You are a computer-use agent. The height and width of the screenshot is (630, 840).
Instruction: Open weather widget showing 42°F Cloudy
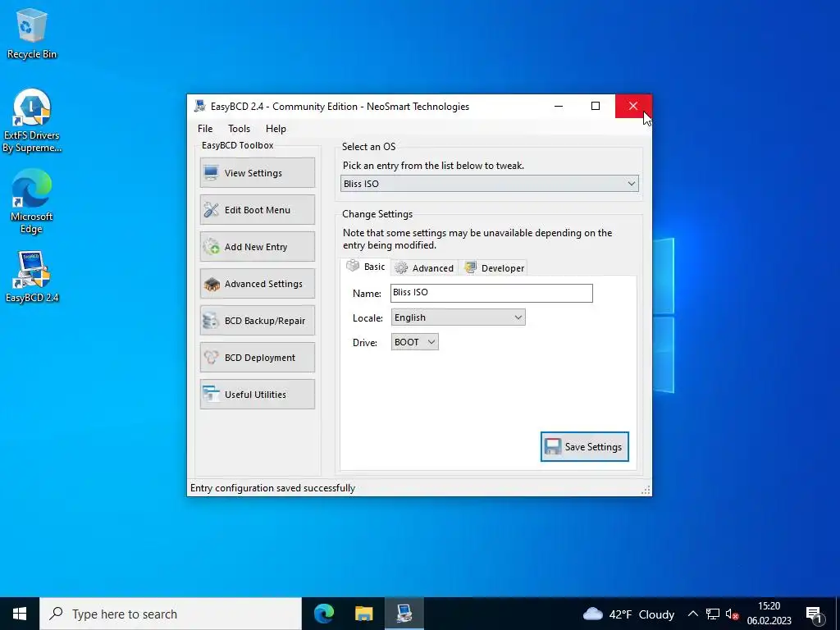[628, 614]
